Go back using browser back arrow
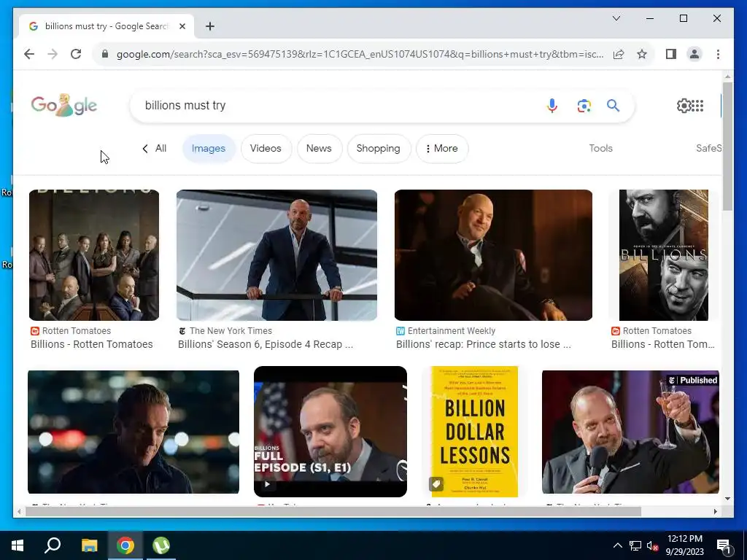The height and width of the screenshot is (560, 747). click(x=29, y=54)
